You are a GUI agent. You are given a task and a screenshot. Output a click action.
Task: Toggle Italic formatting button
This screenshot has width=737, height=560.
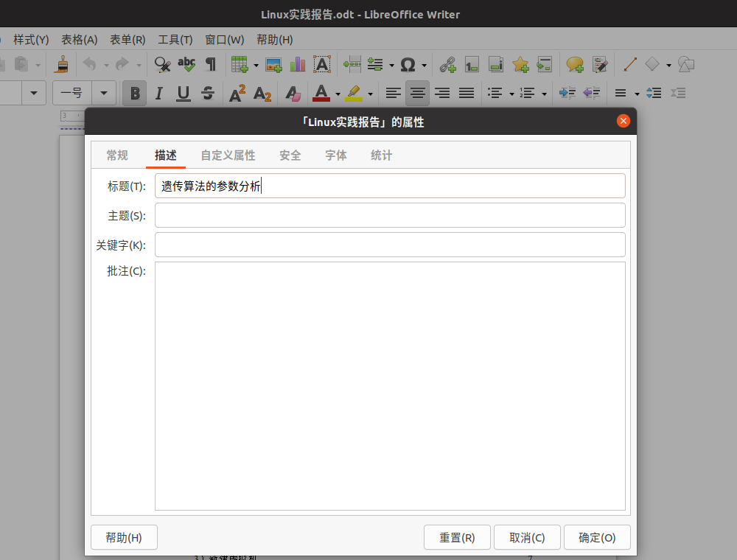(159, 94)
